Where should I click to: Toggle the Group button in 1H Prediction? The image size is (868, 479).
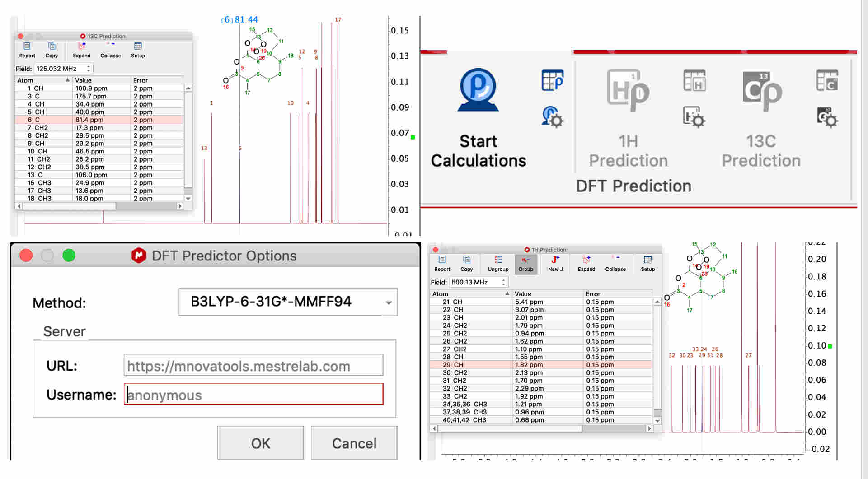coord(525,263)
